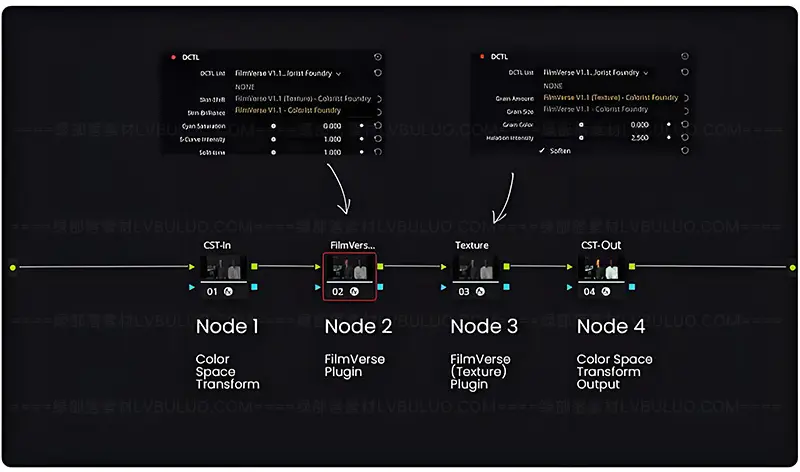Open the right panel DCTL List dropdown
Image resolution: width=800 pixels, height=472 pixels.
coord(596,72)
